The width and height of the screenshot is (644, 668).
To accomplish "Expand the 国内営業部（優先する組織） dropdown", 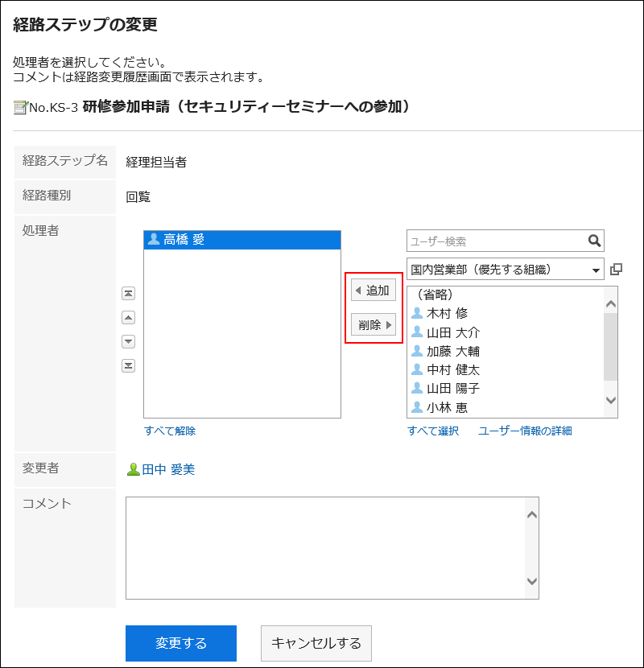I will click(x=505, y=269).
